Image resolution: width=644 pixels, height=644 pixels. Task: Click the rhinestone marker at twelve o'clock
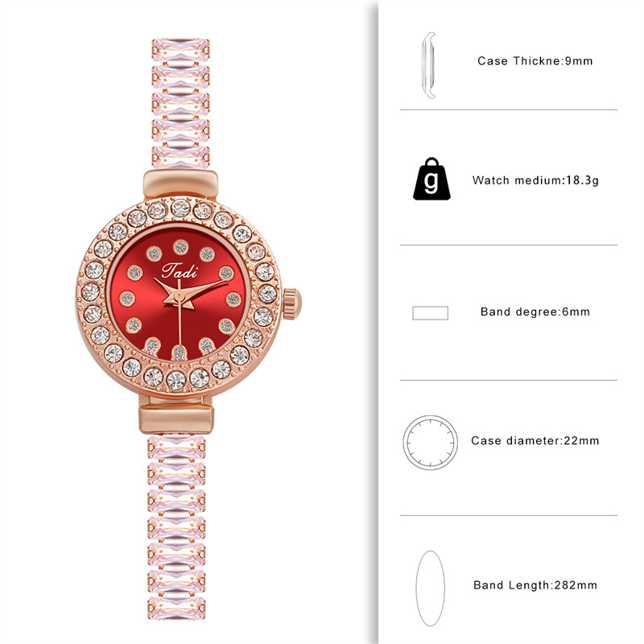coord(180,248)
